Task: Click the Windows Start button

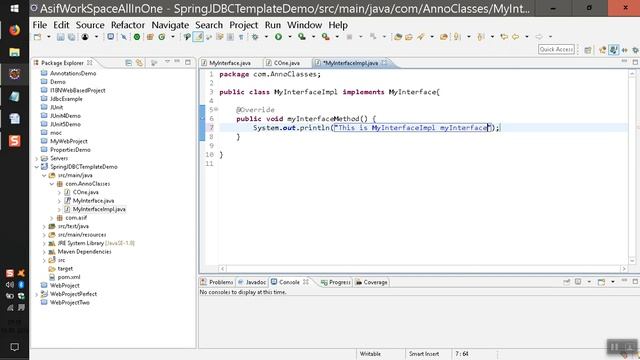Action: (x=14, y=8)
